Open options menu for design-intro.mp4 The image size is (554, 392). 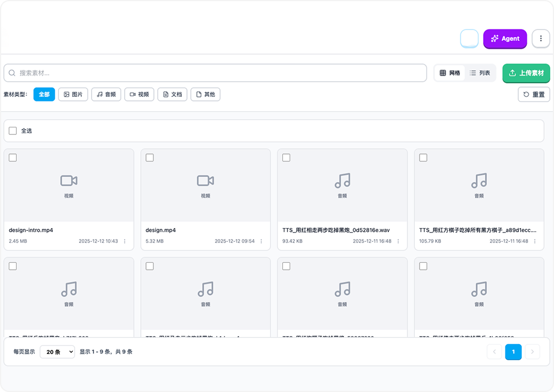coord(125,241)
